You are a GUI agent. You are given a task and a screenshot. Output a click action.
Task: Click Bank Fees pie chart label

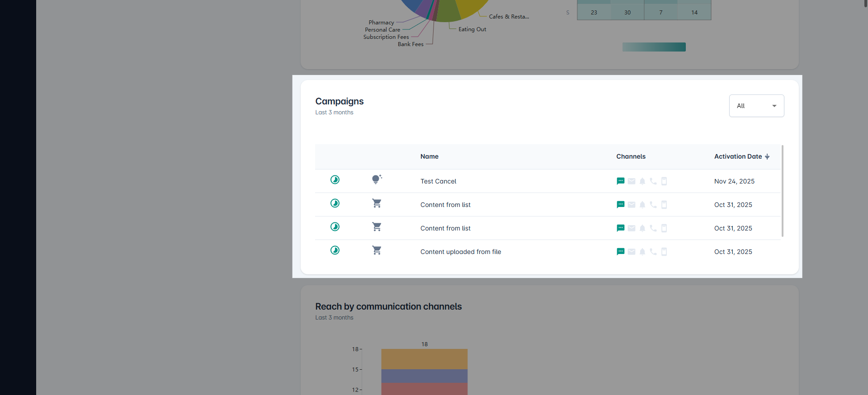point(410,44)
